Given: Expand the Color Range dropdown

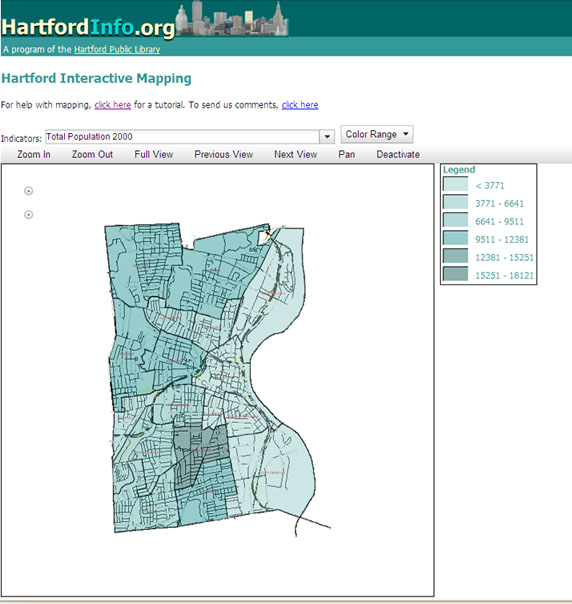Looking at the screenshot, I should click(x=377, y=134).
